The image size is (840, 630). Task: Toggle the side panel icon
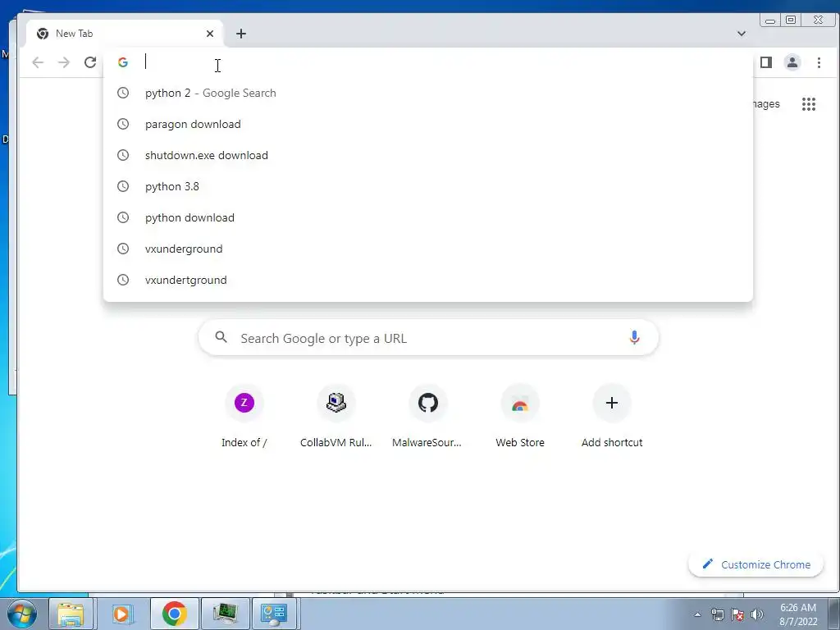point(766,62)
